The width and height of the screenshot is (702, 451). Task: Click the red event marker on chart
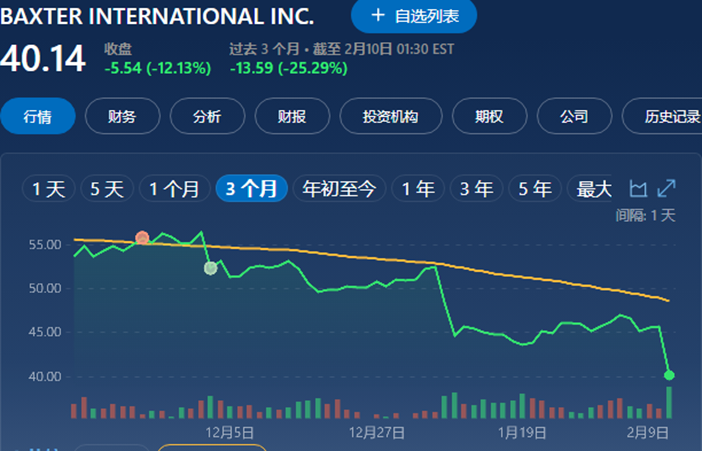pyautogui.click(x=142, y=238)
